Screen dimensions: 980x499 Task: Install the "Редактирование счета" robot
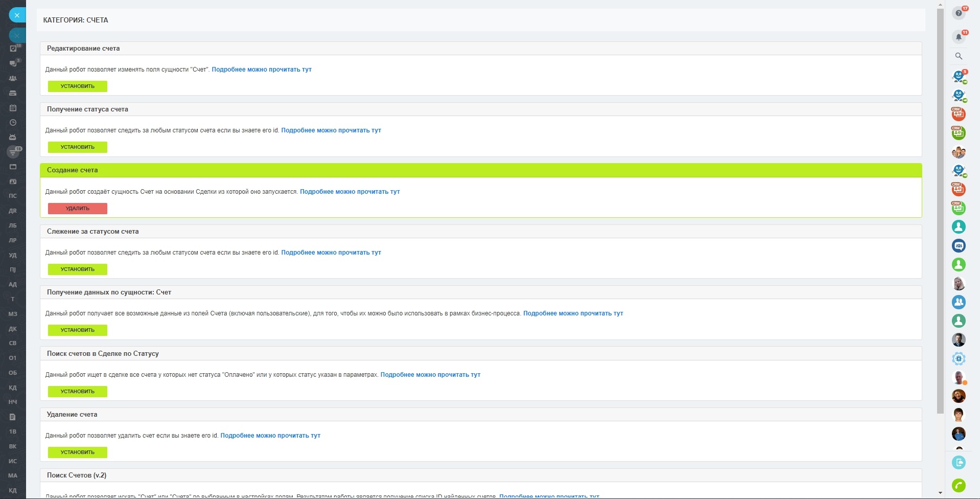coord(78,86)
